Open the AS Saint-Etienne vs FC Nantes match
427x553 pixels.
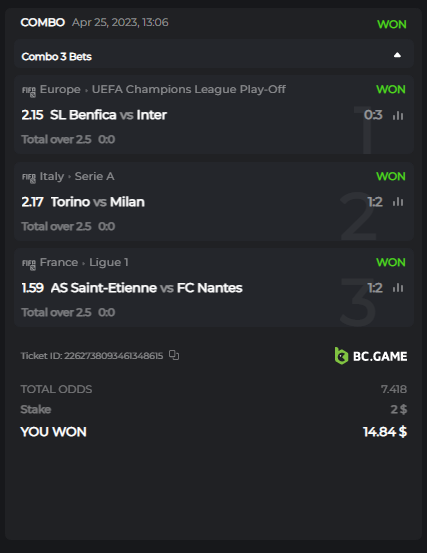coord(146,288)
